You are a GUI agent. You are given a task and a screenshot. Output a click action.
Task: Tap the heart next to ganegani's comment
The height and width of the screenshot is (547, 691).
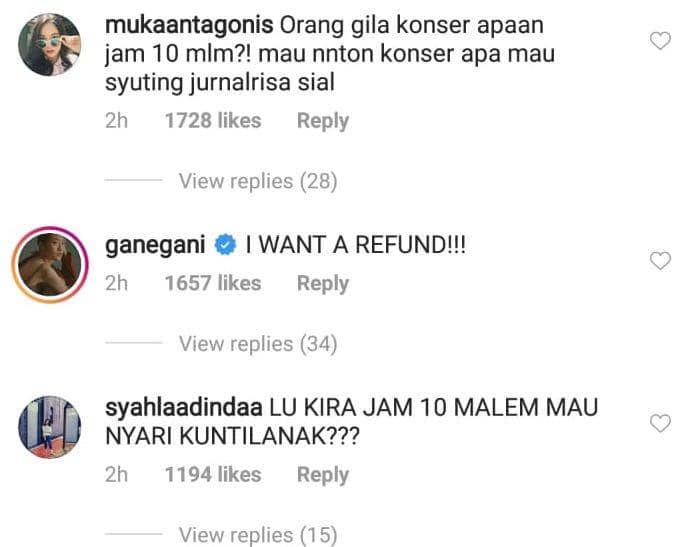[x=660, y=261]
